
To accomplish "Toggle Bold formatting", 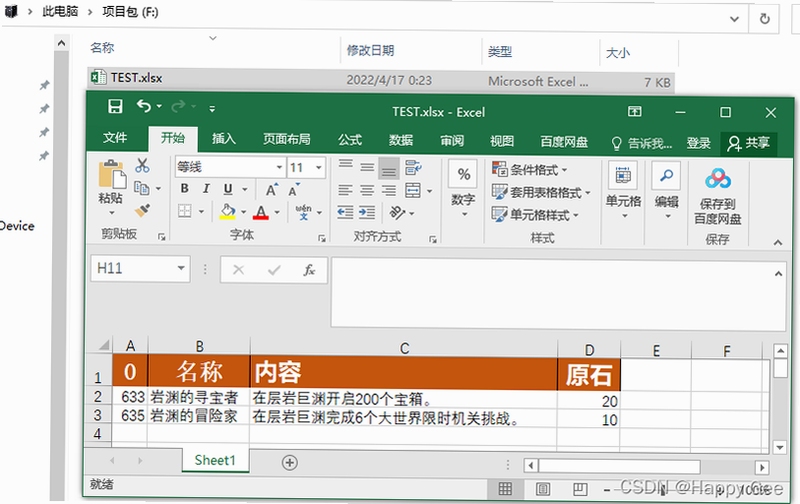I will [185, 189].
